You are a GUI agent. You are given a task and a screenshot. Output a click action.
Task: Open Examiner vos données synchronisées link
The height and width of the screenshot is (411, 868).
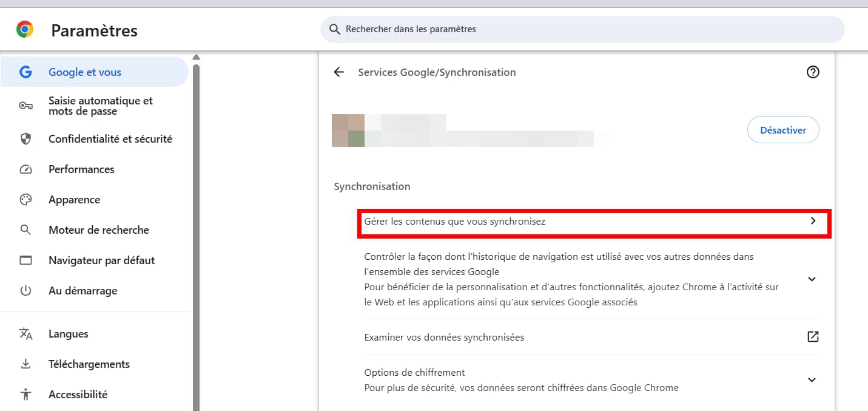click(444, 337)
